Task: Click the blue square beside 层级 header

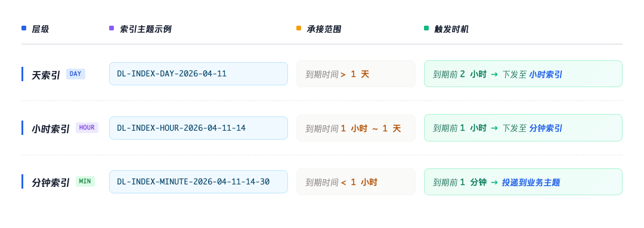Action: [x=24, y=28]
